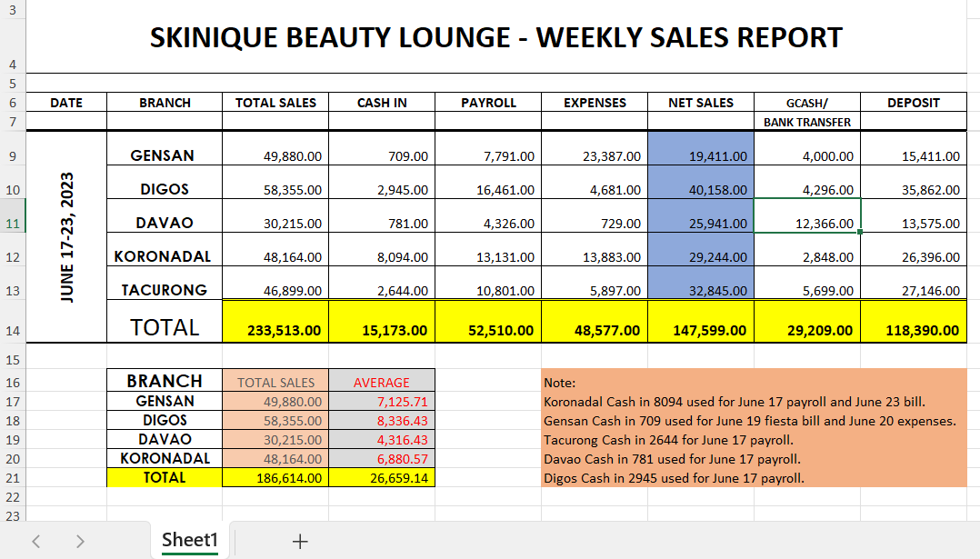
Task: Click total deposit 118,390.00
Action: click(x=913, y=322)
